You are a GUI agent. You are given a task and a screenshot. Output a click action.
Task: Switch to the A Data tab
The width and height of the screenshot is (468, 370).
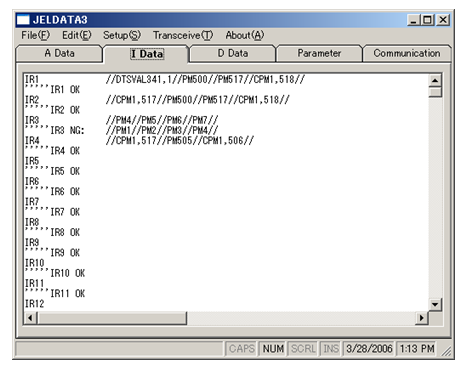coord(59,53)
